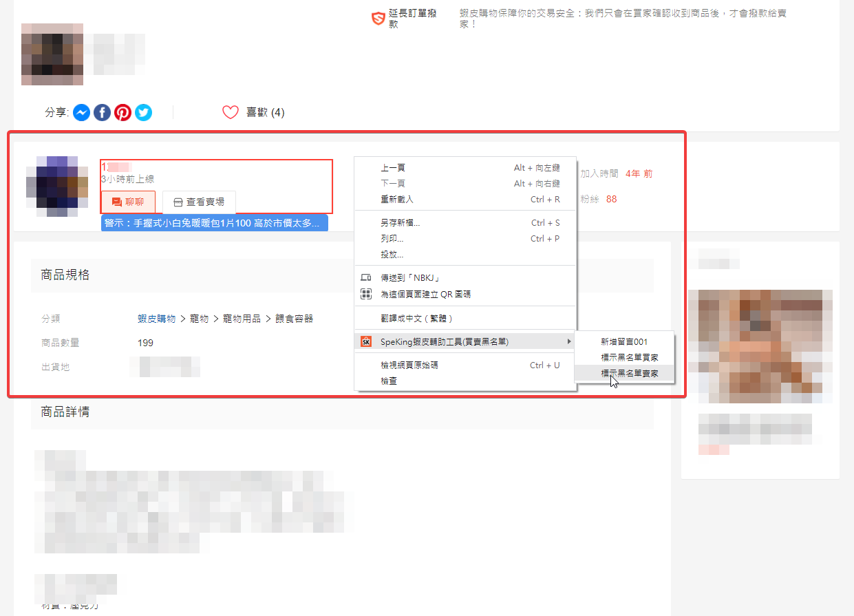Choose 新增留言001 from the submenu

pos(624,341)
